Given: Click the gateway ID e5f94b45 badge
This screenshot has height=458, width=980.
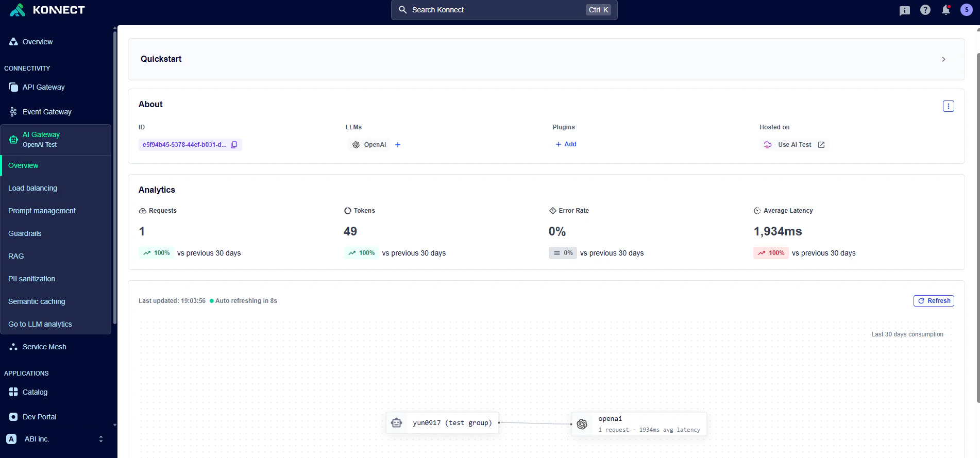Looking at the screenshot, I should (190, 145).
